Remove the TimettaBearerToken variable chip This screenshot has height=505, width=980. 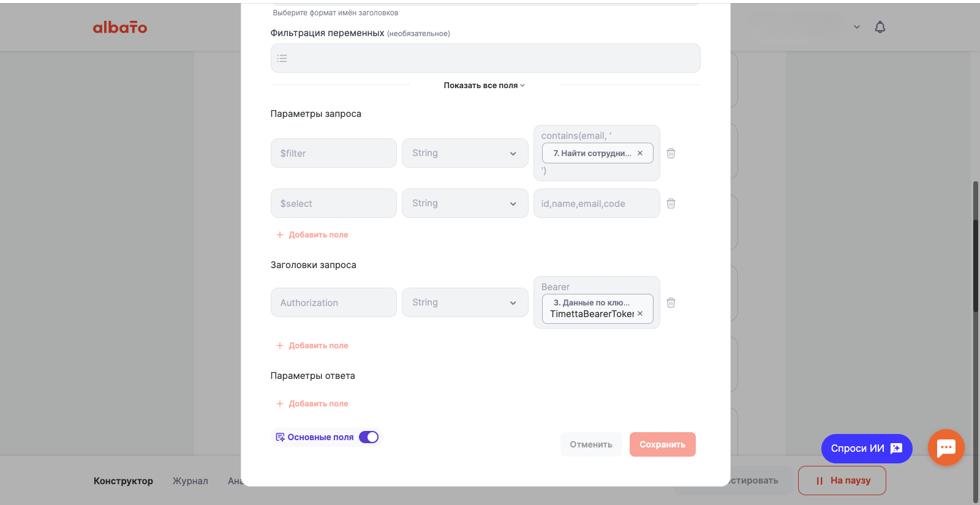[639, 312]
